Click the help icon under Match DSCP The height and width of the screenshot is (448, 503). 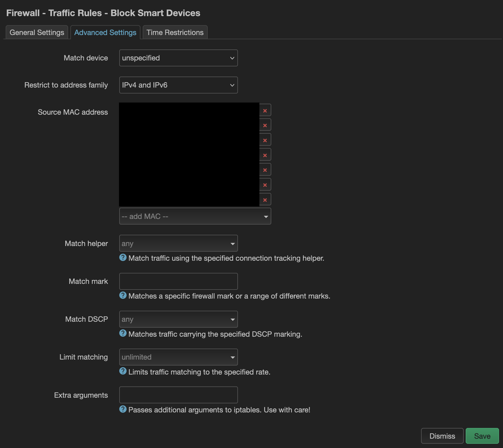(x=123, y=333)
